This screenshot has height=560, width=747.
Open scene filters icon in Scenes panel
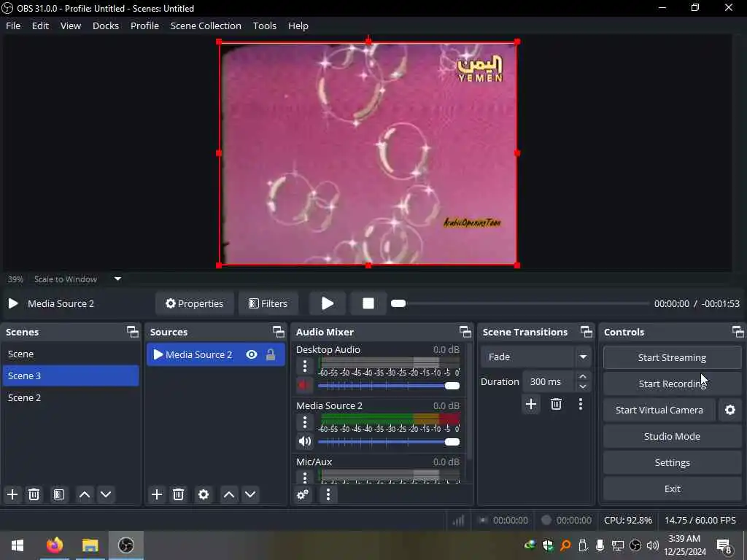pyautogui.click(x=59, y=494)
